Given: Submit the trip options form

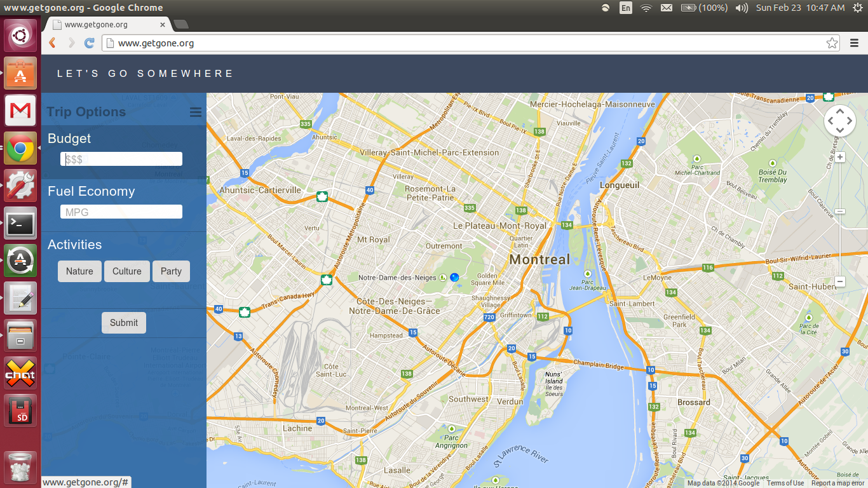Looking at the screenshot, I should tap(124, 323).
